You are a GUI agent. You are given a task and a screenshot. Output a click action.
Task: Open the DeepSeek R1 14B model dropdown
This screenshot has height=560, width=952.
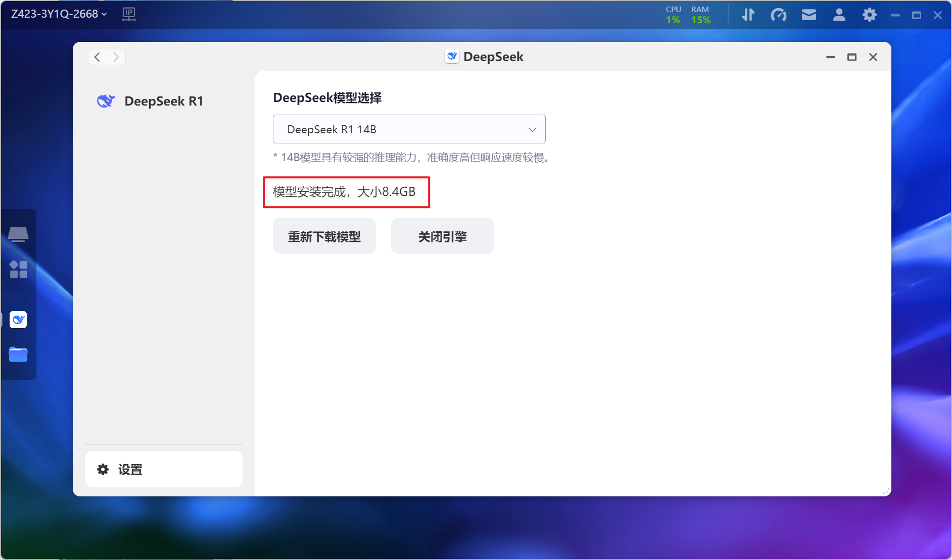tap(409, 129)
